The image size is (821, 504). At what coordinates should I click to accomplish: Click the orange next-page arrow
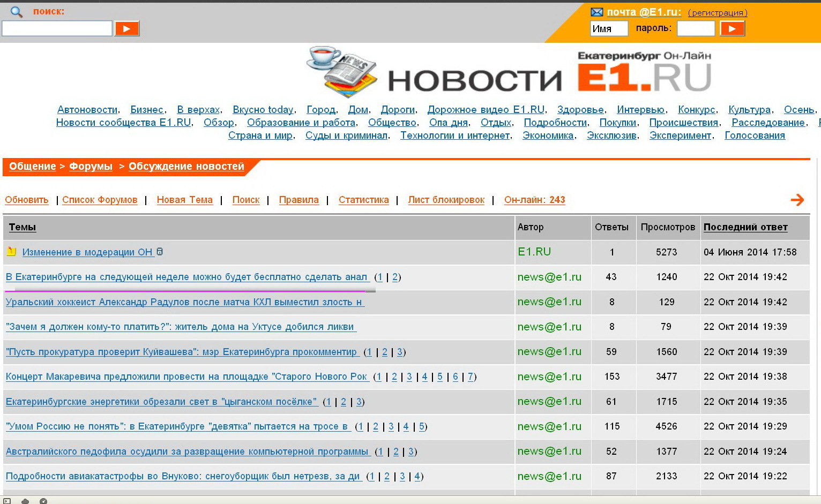pyautogui.click(x=797, y=200)
